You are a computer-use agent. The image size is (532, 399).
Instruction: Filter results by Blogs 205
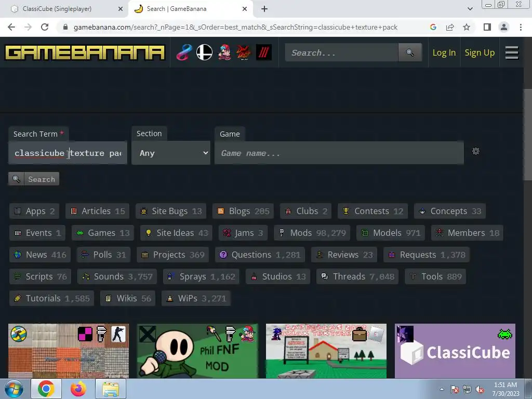[243, 211]
